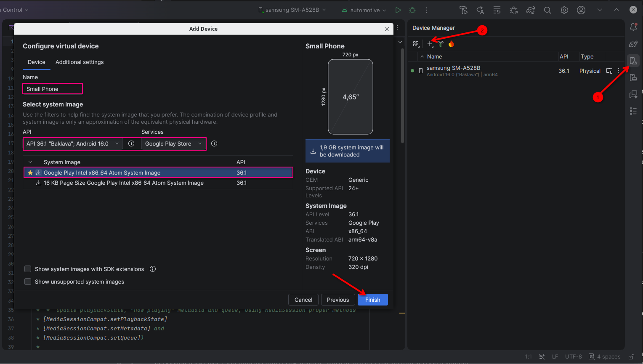This screenshot has height=364, width=643.
Task: Open Running Devices from the top toolbar
Action: pos(463,10)
